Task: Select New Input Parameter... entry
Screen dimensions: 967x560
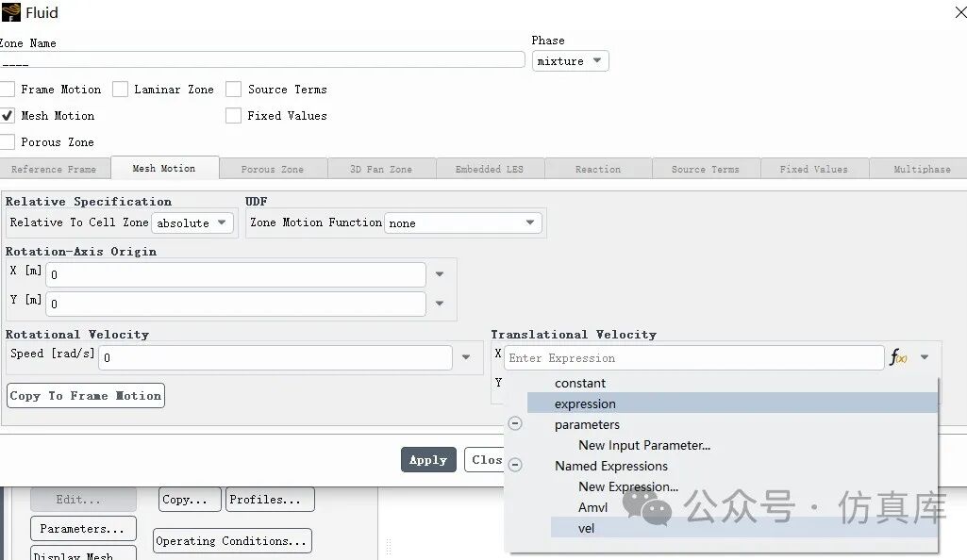Action: 644,445
